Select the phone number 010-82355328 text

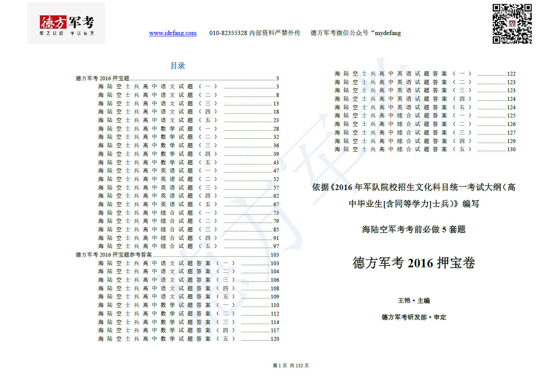point(228,33)
